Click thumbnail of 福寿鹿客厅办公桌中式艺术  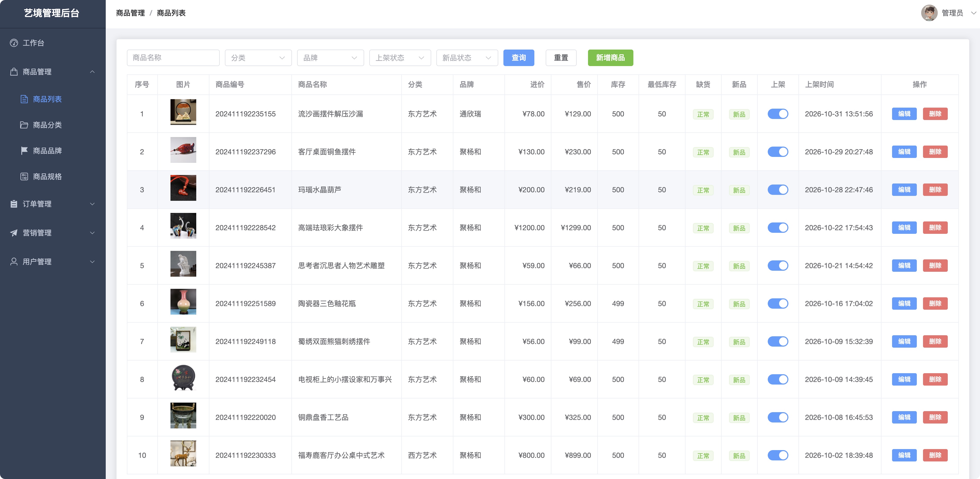click(x=183, y=454)
